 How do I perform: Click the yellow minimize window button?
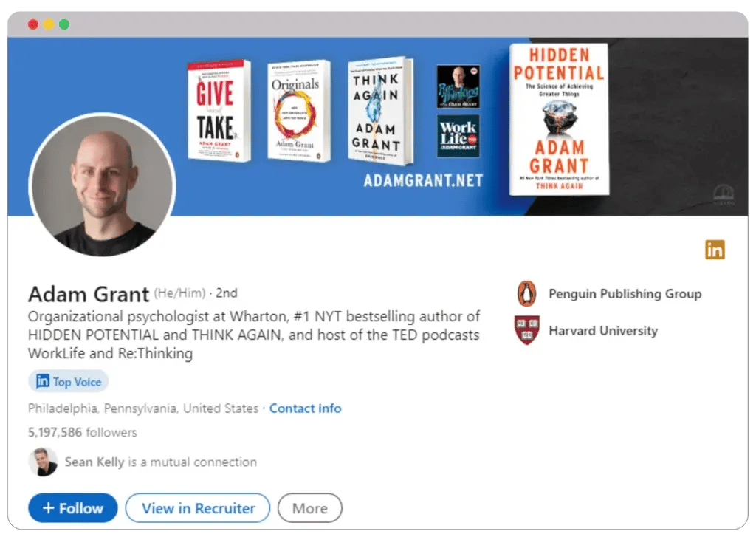click(49, 24)
